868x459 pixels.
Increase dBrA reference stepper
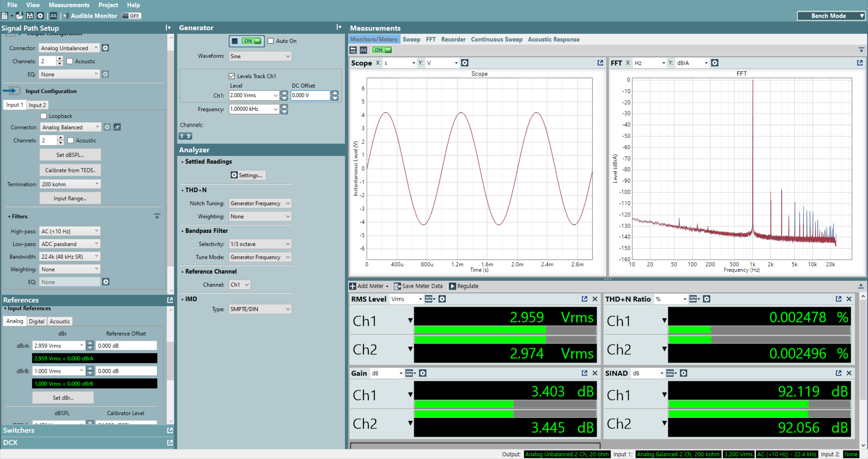[90, 343]
